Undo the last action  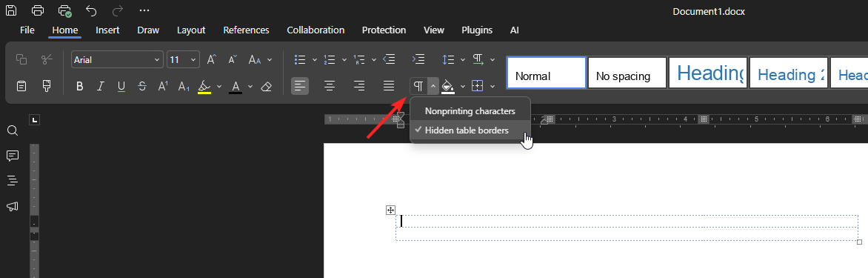click(x=91, y=10)
